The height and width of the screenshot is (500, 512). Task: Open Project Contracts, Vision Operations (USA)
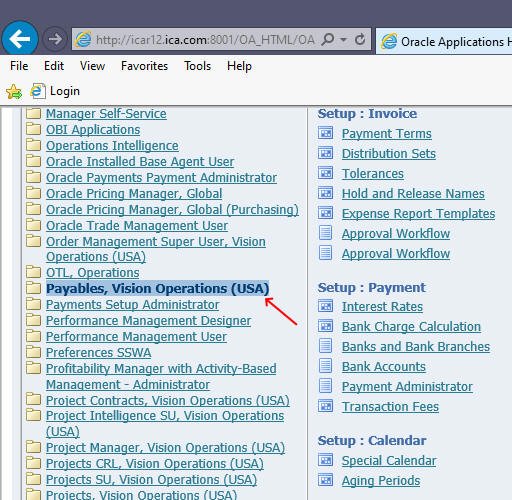[x=168, y=401]
